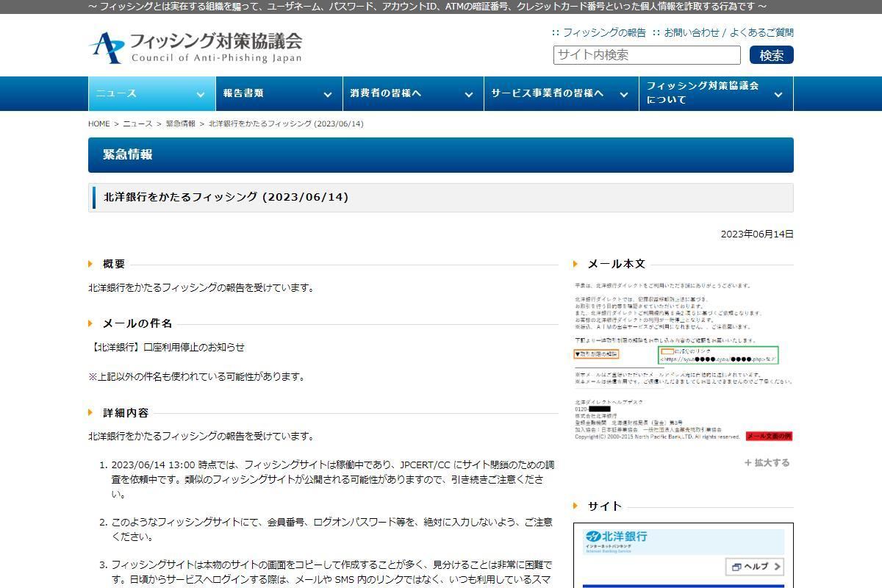Image resolution: width=882 pixels, height=588 pixels.
Task: Expand the ニュース menu chevron
Action: [200, 94]
